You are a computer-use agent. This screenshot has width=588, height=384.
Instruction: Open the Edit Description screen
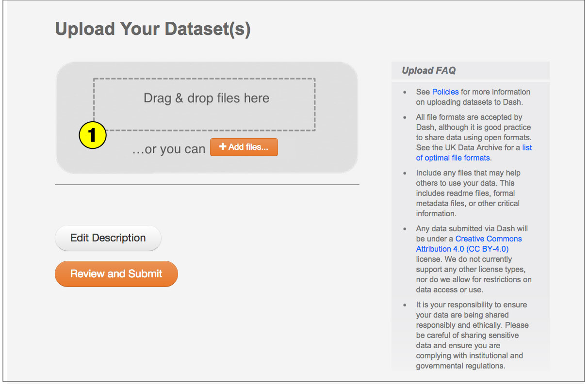(x=108, y=238)
